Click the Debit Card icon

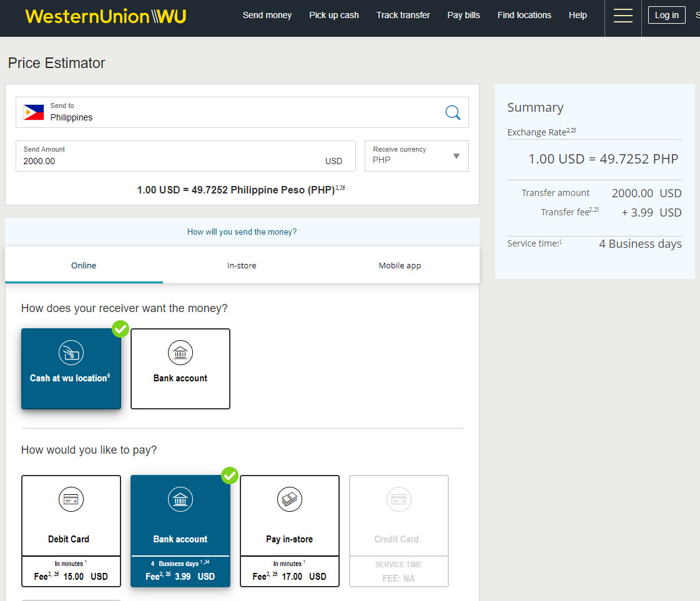coord(71,499)
